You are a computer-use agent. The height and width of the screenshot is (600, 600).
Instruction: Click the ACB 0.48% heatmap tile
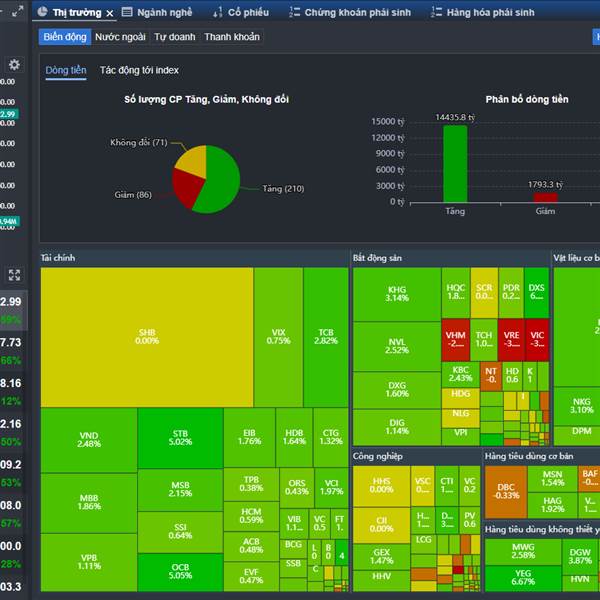[251, 546]
